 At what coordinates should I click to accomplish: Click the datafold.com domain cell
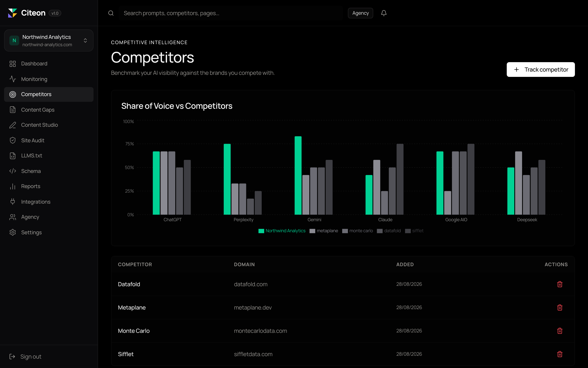(251, 284)
